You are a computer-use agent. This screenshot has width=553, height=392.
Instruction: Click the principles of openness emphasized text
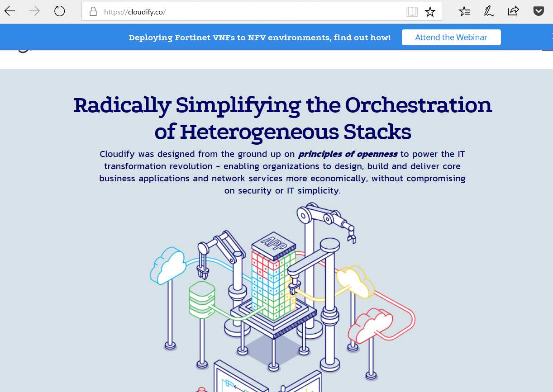pos(347,154)
